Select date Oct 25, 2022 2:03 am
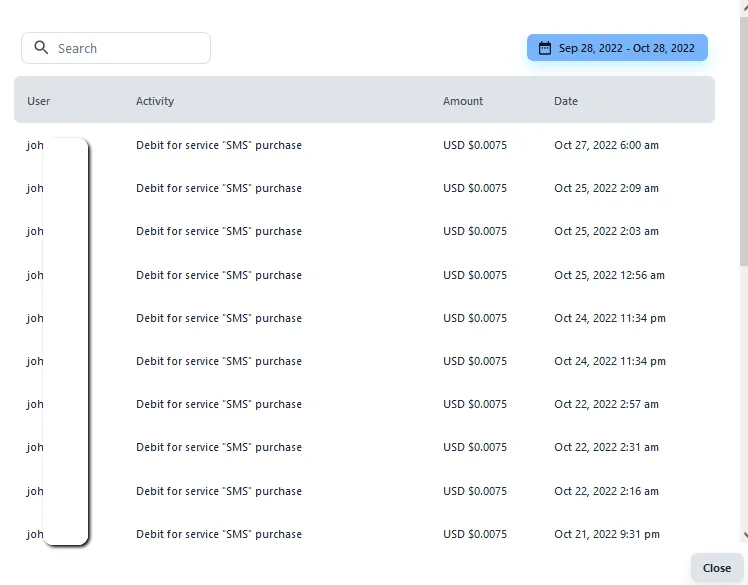Screen dimensions: 748x585 pos(606,231)
